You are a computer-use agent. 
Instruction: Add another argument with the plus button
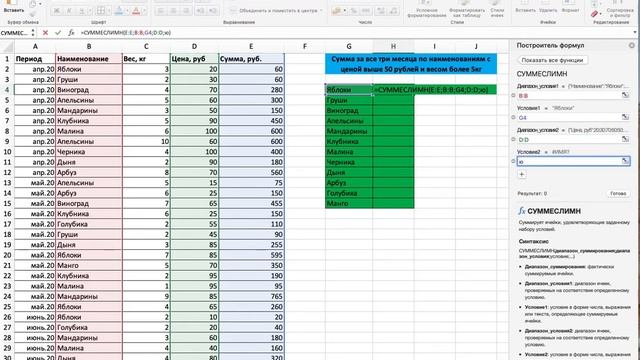522,174
